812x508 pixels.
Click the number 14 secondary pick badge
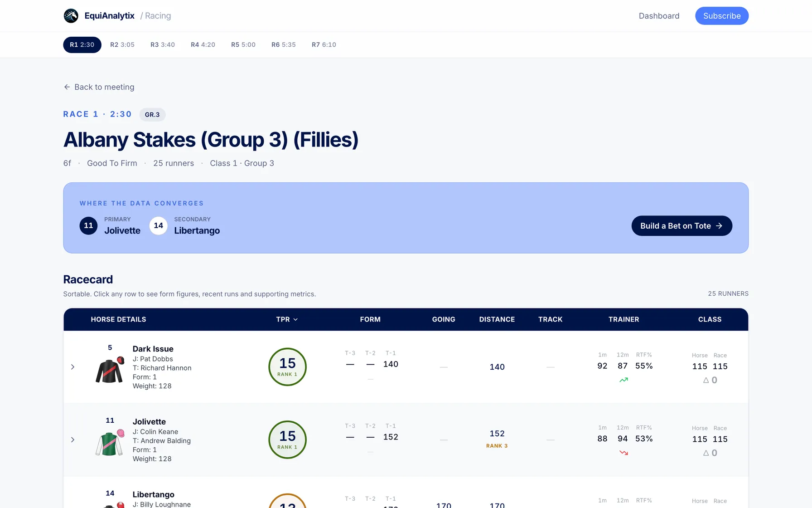pos(158,225)
